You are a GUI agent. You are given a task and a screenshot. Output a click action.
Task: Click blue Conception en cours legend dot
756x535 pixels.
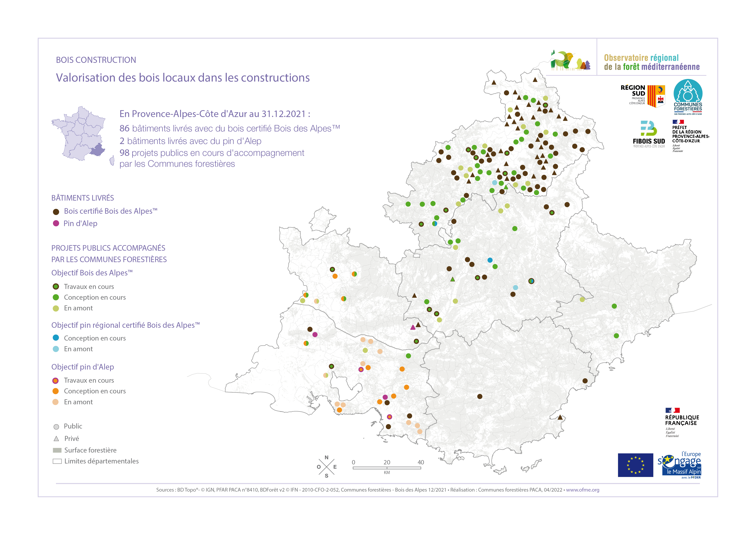pyautogui.click(x=56, y=338)
